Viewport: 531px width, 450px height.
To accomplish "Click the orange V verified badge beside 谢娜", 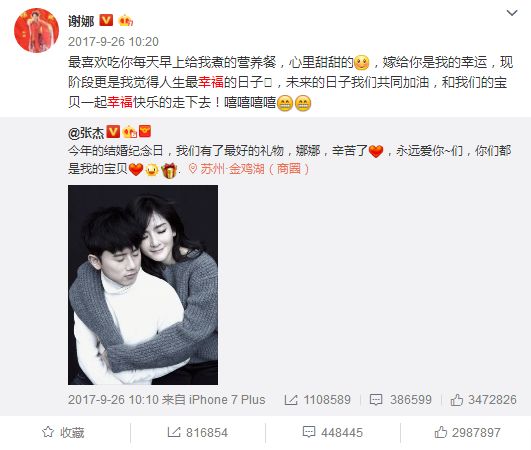I will pos(106,21).
